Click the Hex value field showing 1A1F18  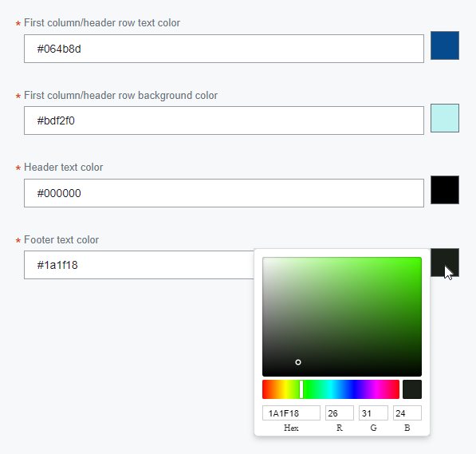coord(291,413)
